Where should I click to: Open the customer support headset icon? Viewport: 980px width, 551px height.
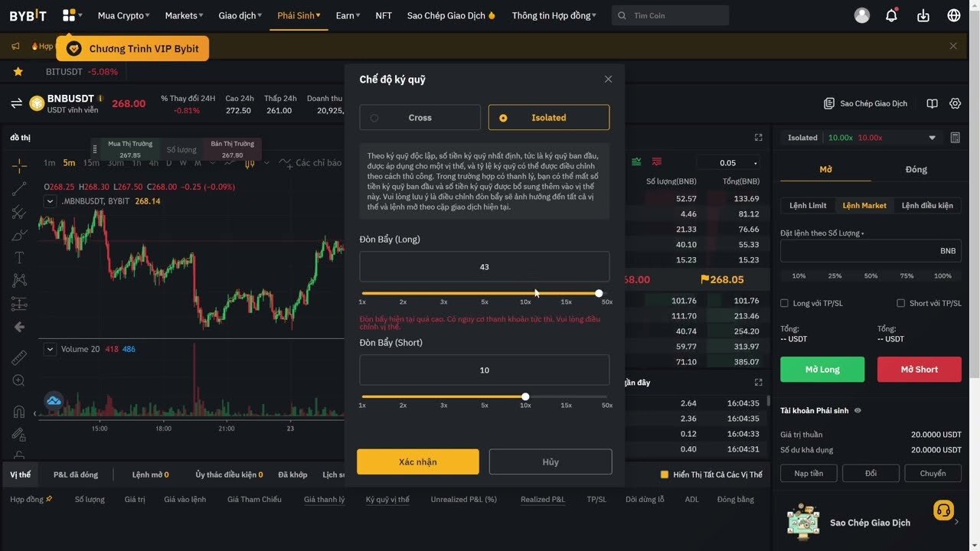(943, 510)
